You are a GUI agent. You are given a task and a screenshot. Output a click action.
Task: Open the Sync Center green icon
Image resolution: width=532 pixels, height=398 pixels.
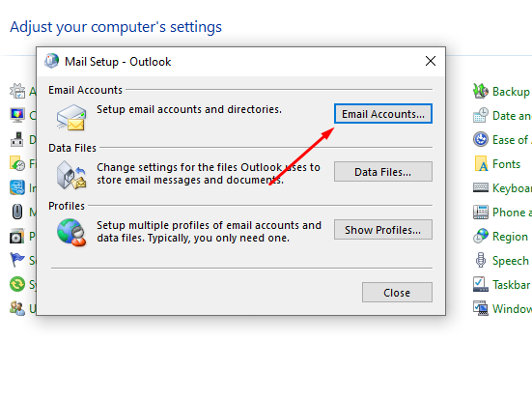(17, 284)
